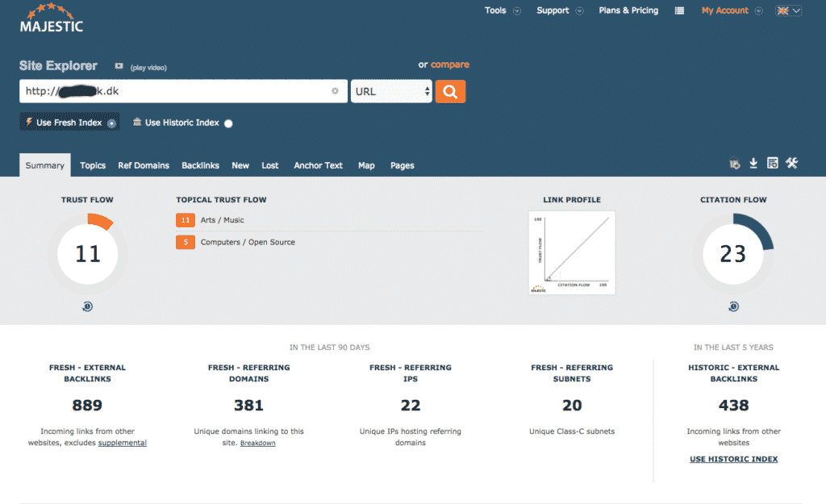Click the USE HISTORIC INDEX link
This screenshot has height=504, width=826.
[x=733, y=459]
